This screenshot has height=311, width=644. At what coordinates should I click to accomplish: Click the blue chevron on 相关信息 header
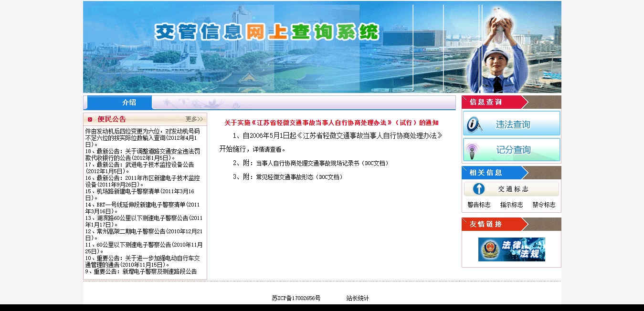pos(524,173)
